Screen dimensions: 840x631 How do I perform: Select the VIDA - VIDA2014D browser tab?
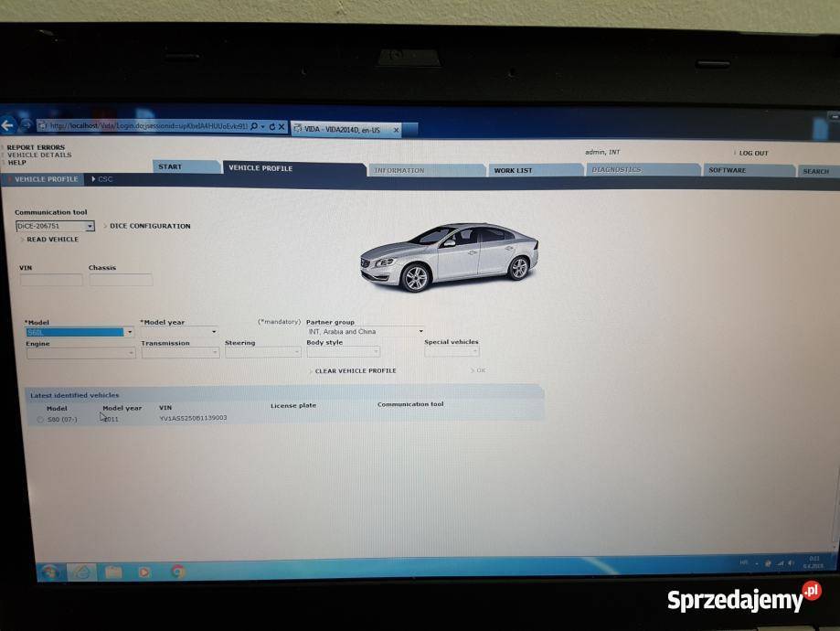[346, 129]
